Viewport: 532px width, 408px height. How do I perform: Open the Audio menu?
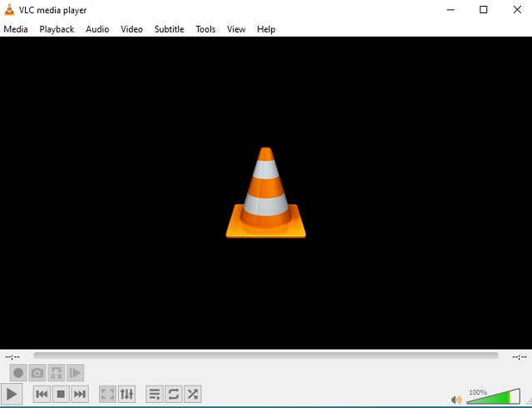pyautogui.click(x=97, y=29)
